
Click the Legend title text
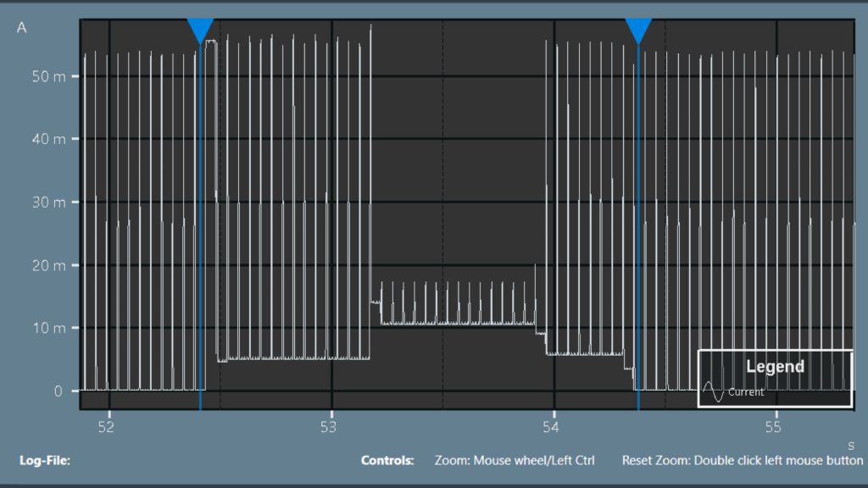(775, 367)
